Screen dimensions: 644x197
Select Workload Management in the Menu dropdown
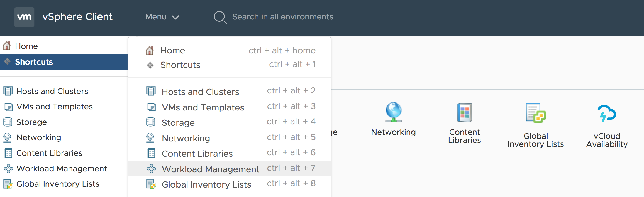click(230, 169)
